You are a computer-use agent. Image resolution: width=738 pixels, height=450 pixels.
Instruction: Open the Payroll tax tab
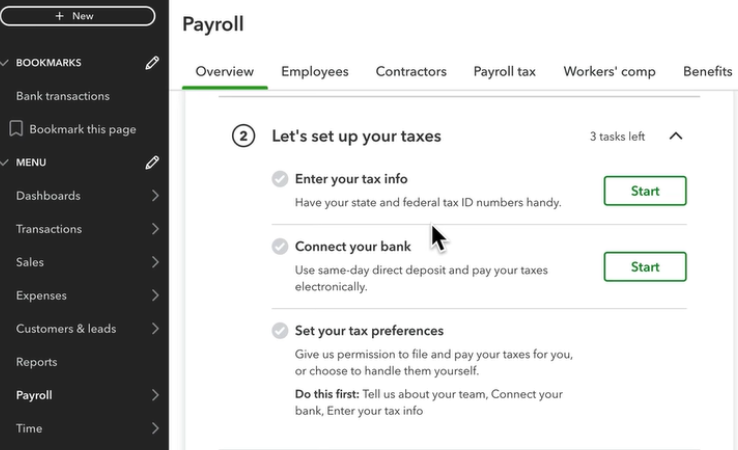pos(505,72)
